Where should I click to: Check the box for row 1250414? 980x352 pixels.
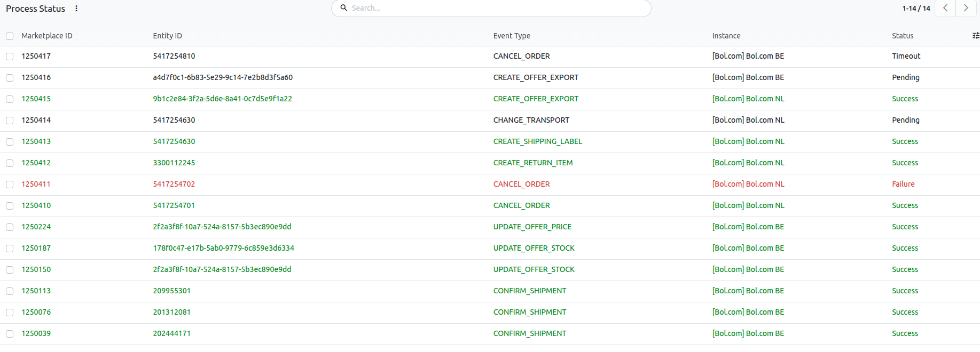tap(10, 121)
